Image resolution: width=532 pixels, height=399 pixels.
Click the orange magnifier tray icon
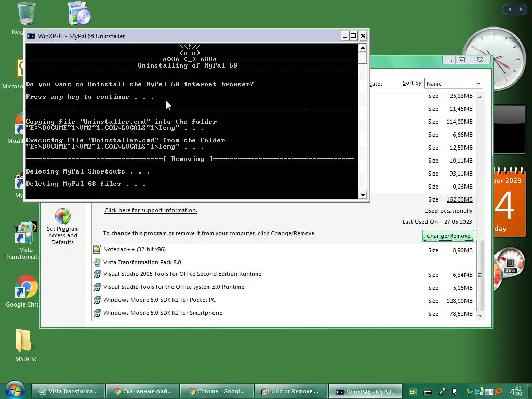coord(498,392)
